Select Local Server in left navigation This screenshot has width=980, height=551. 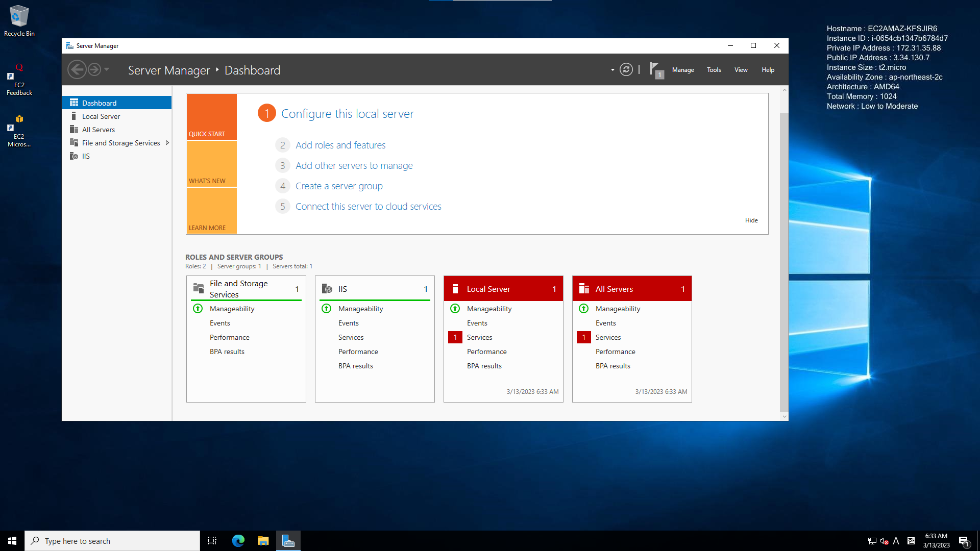(117, 116)
